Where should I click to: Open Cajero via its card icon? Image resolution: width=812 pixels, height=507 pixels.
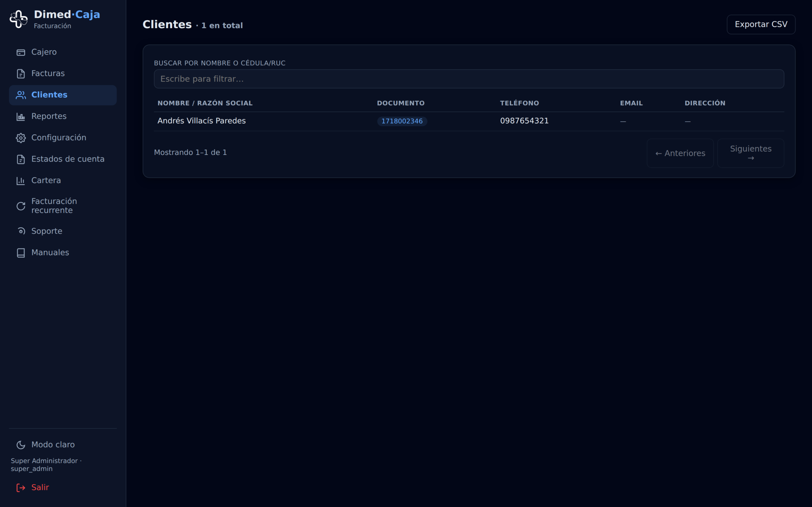tap(21, 52)
